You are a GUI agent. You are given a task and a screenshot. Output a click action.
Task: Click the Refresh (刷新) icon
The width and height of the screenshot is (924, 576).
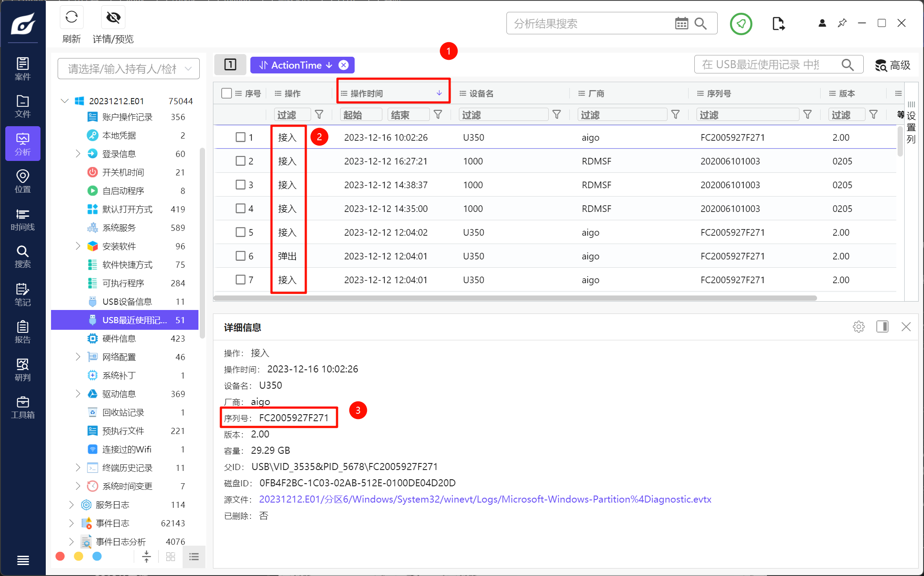(x=71, y=18)
